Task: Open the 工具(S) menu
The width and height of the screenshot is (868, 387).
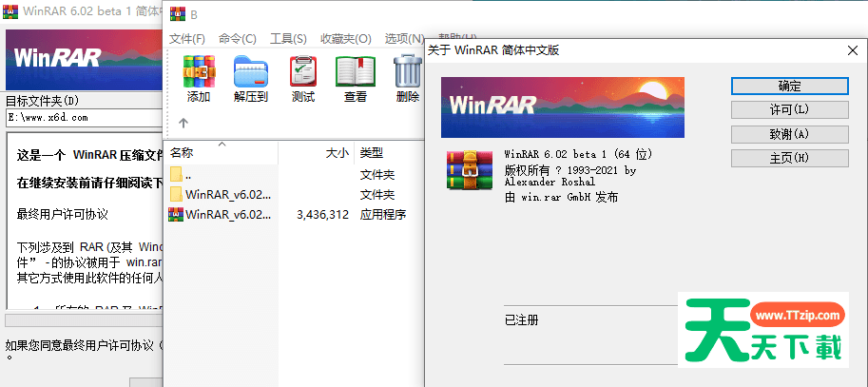Action: (288, 39)
